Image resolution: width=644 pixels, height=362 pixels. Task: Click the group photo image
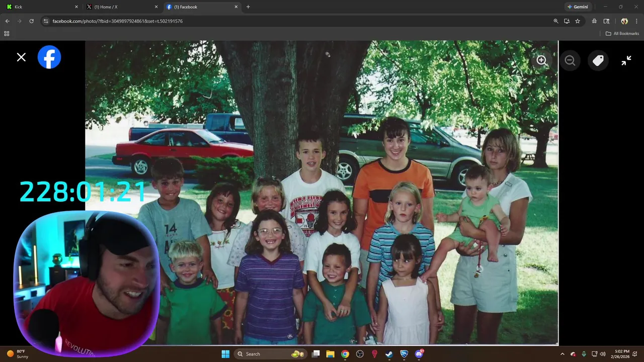[x=321, y=193]
